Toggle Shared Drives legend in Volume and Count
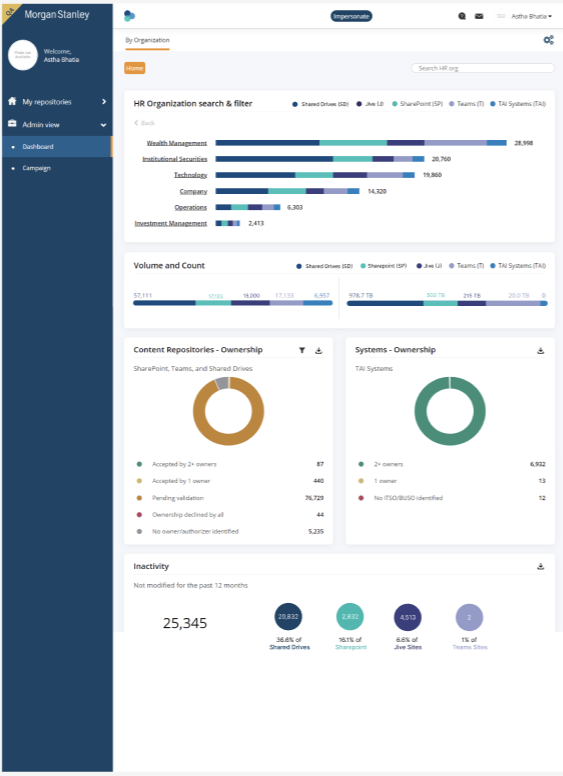This screenshot has height=776, width=563. click(324, 266)
